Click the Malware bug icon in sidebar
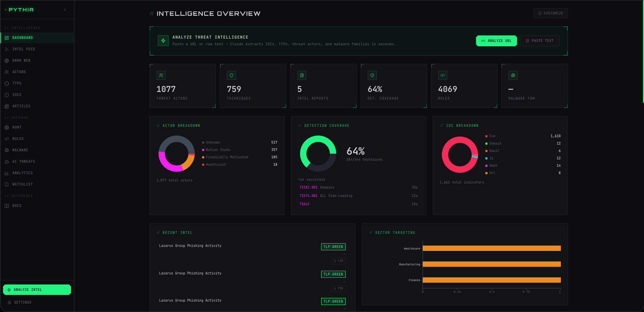Image resolution: width=644 pixels, height=312 pixels. coord(7,150)
